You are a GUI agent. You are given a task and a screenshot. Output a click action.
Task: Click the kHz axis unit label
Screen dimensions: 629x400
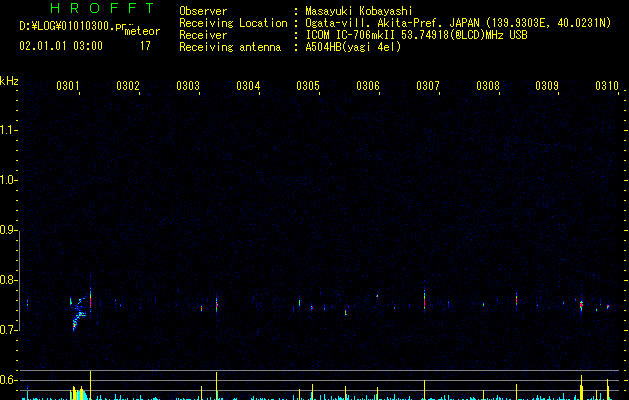(9, 81)
